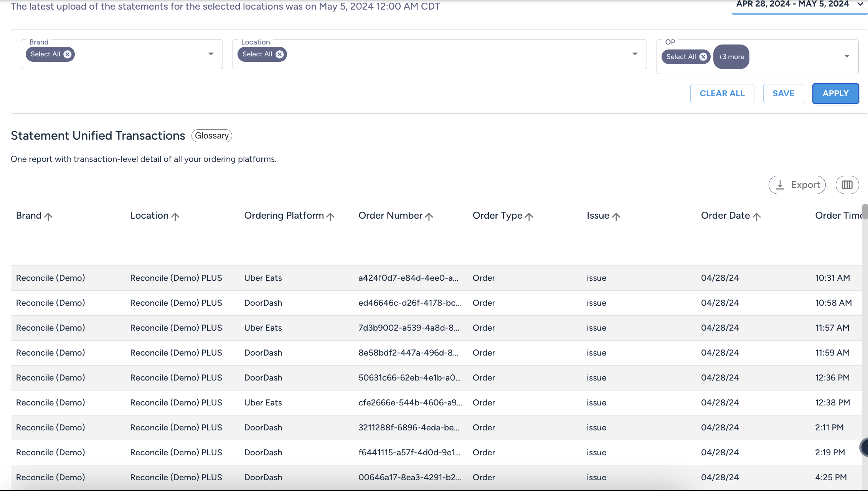Click the table vertical scrollbar thumb
This screenshot has width=868, height=491.
pos(865,211)
